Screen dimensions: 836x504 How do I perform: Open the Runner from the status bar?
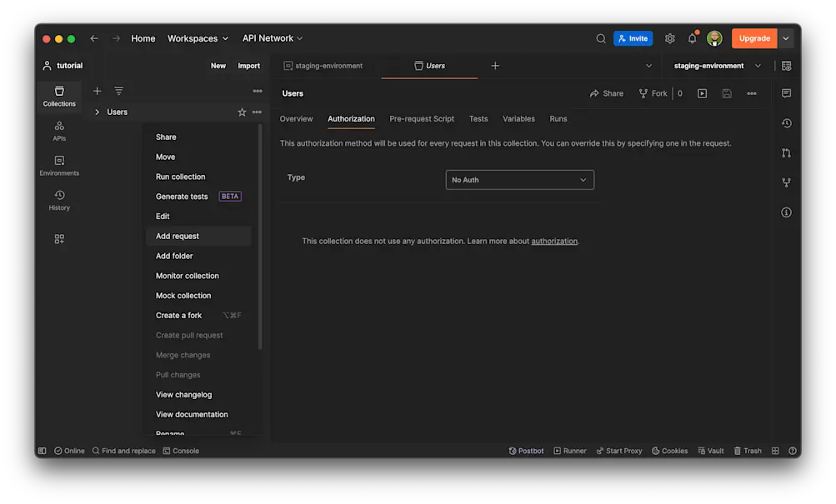point(569,451)
